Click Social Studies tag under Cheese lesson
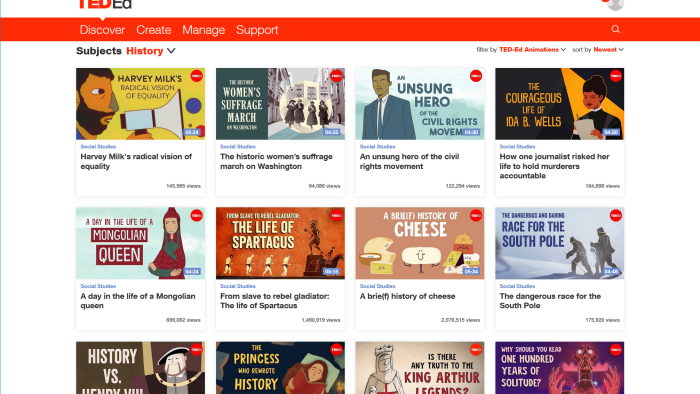Image resolution: width=700 pixels, height=394 pixels. tap(378, 286)
